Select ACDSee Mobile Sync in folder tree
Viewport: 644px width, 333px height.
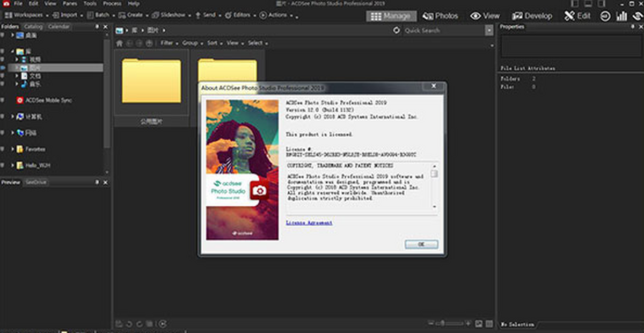[48, 100]
